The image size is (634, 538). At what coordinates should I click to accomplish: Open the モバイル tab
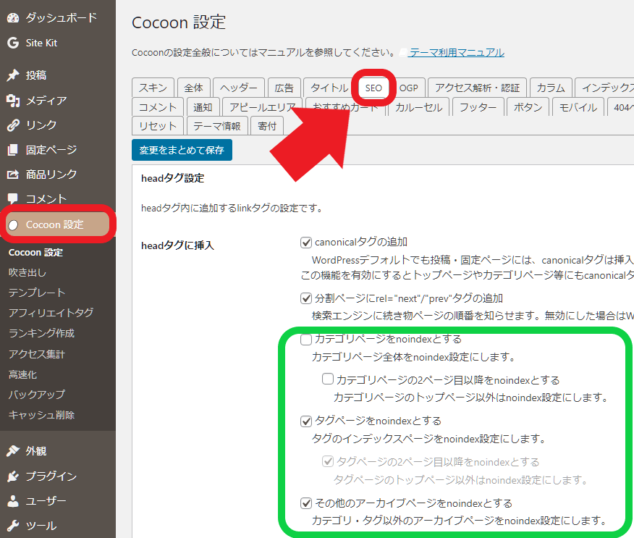(578, 107)
